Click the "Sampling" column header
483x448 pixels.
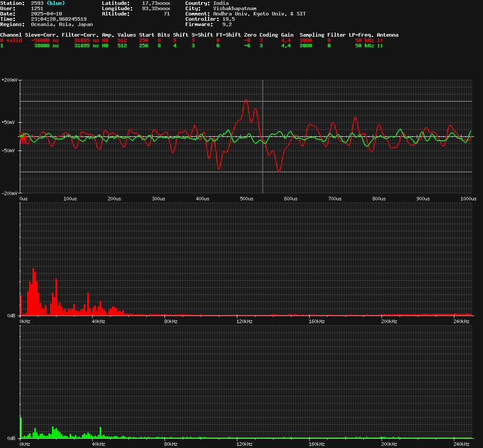(312, 35)
